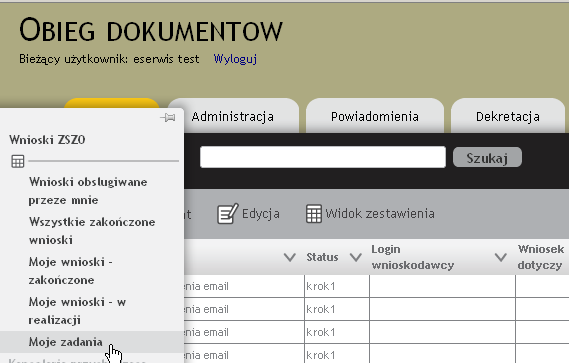Click Bieżący użytkownik: eserwis test text
The height and width of the screenshot is (363, 569).
tap(109, 59)
